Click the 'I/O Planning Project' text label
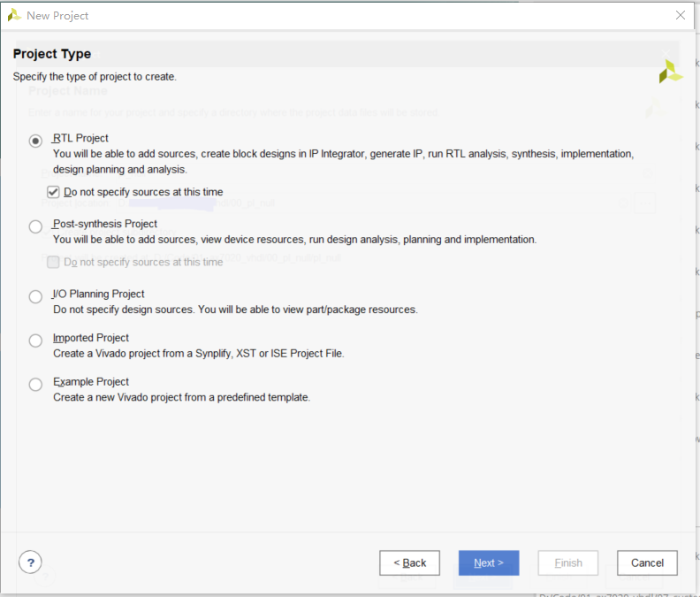The height and width of the screenshot is (597, 700). click(98, 295)
